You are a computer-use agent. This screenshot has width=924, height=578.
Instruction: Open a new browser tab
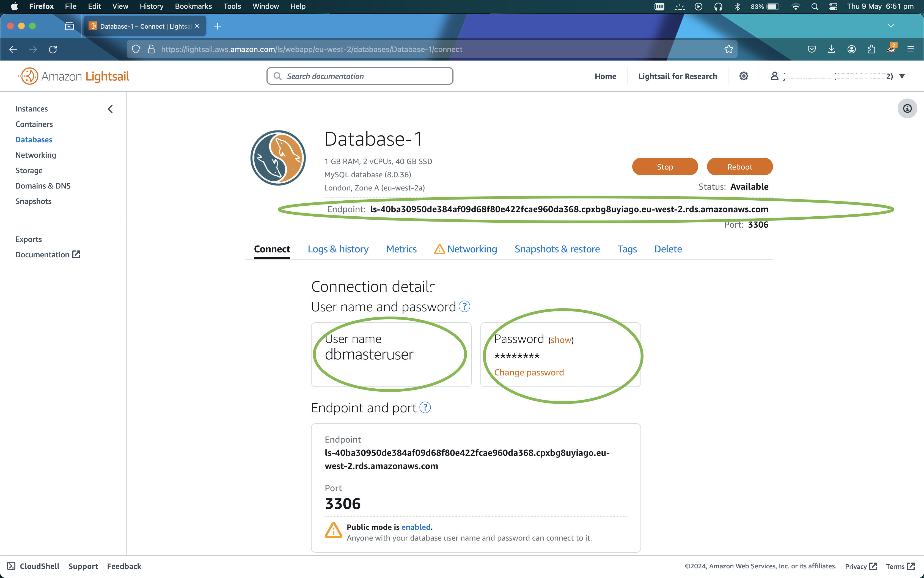(x=218, y=26)
